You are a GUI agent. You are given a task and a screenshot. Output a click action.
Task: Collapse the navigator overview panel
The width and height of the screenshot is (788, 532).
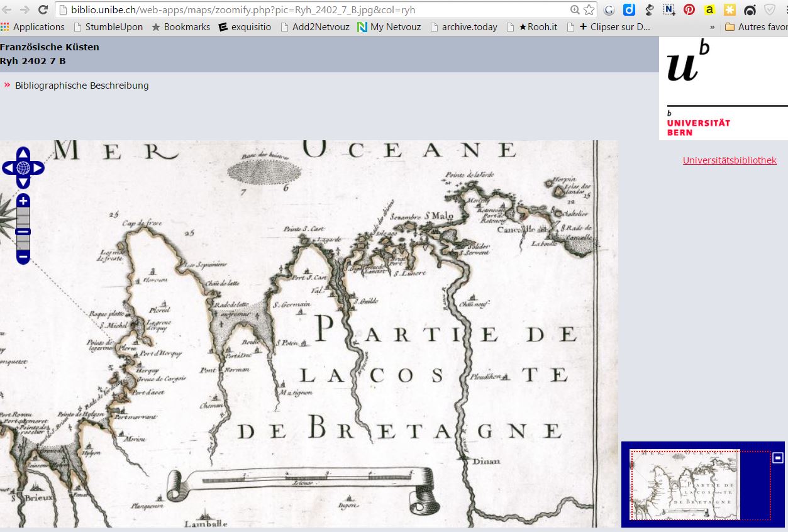coord(777,458)
